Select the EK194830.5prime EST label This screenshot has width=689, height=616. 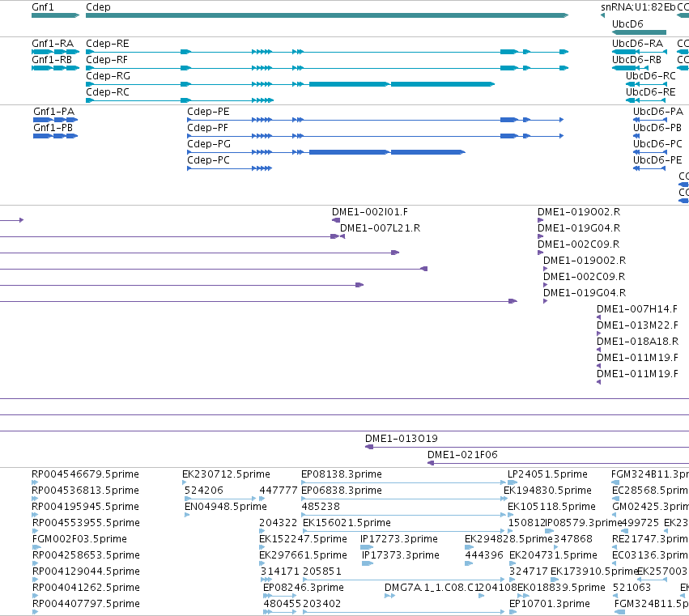[x=547, y=490]
